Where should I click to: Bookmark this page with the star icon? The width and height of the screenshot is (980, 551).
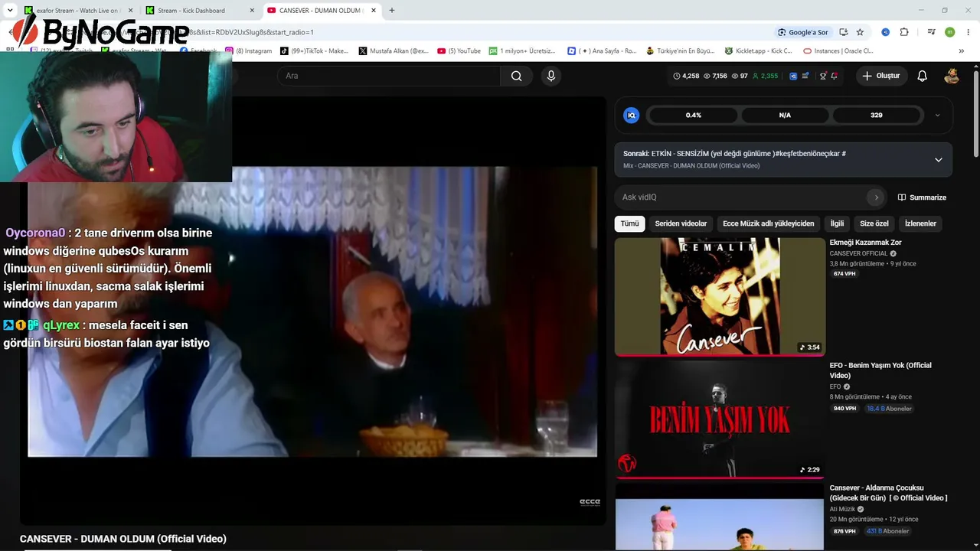point(860,32)
